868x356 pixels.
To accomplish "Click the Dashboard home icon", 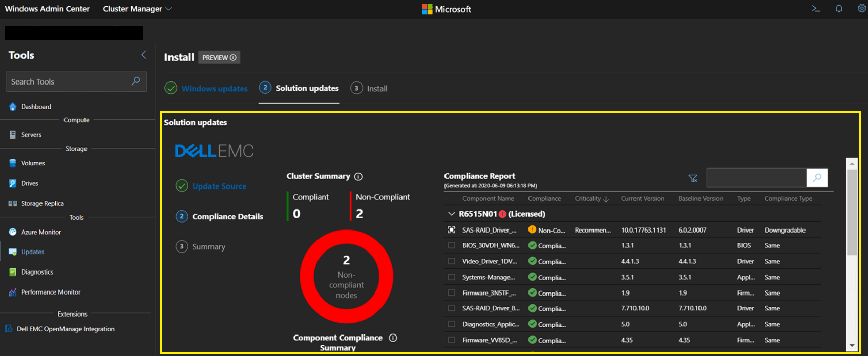I will tap(13, 107).
